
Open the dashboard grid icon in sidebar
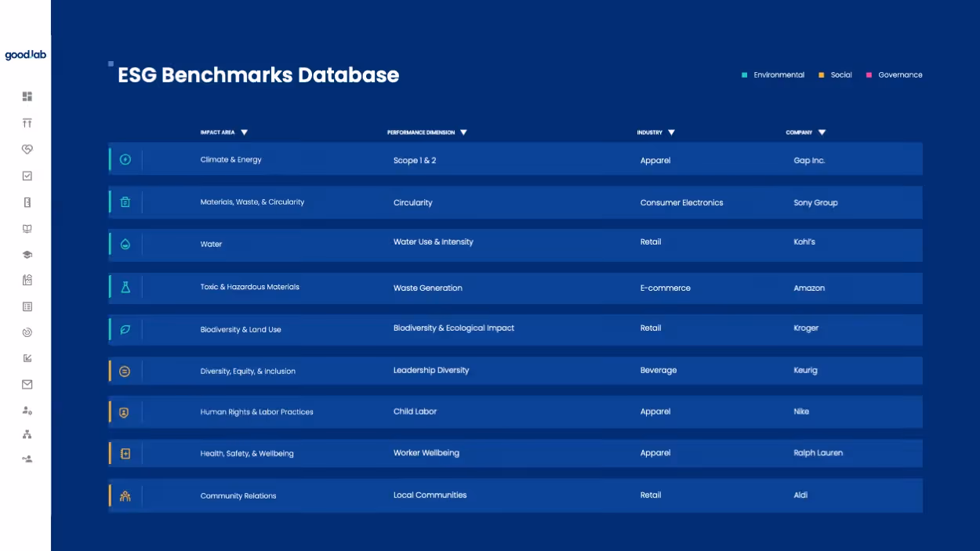(27, 96)
